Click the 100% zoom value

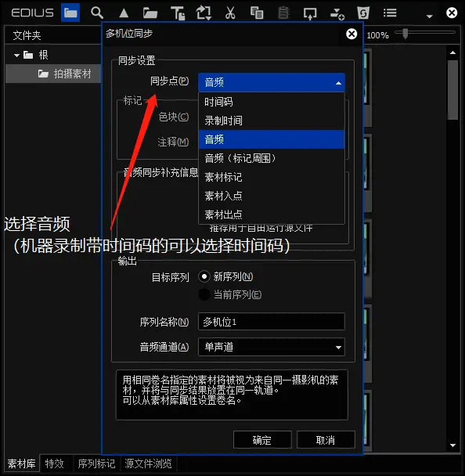pos(377,35)
